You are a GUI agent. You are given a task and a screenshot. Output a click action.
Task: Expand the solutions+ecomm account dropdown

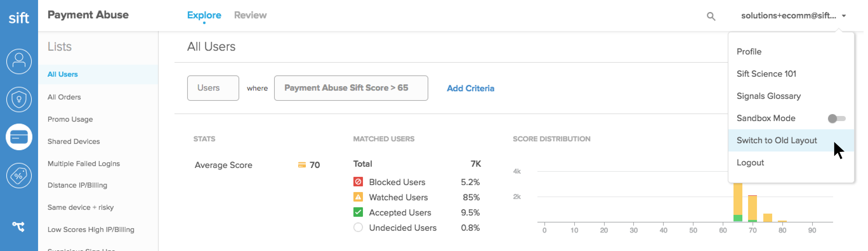click(x=793, y=16)
